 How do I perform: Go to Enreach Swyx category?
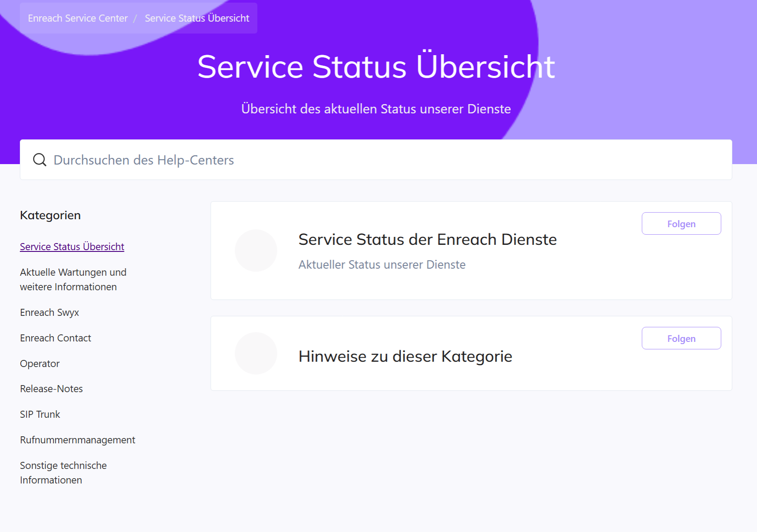(49, 312)
